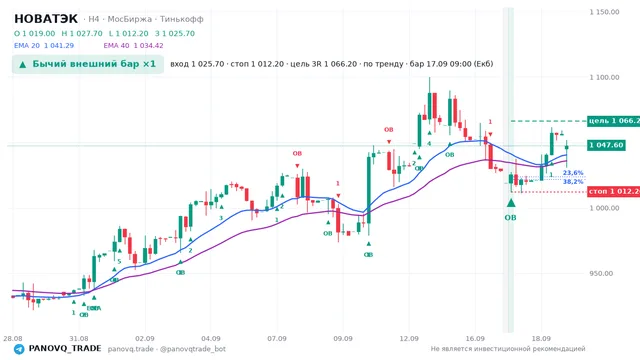The width and height of the screenshot is (640, 360).
Task: Click the НОВАТЭК ticker title
Action: [x=46, y=19]
